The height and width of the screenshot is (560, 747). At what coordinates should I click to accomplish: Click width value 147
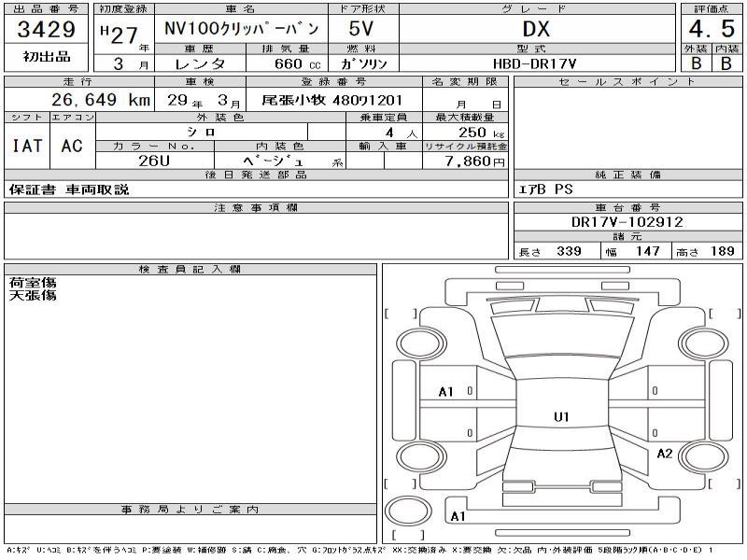click(648, 251)
